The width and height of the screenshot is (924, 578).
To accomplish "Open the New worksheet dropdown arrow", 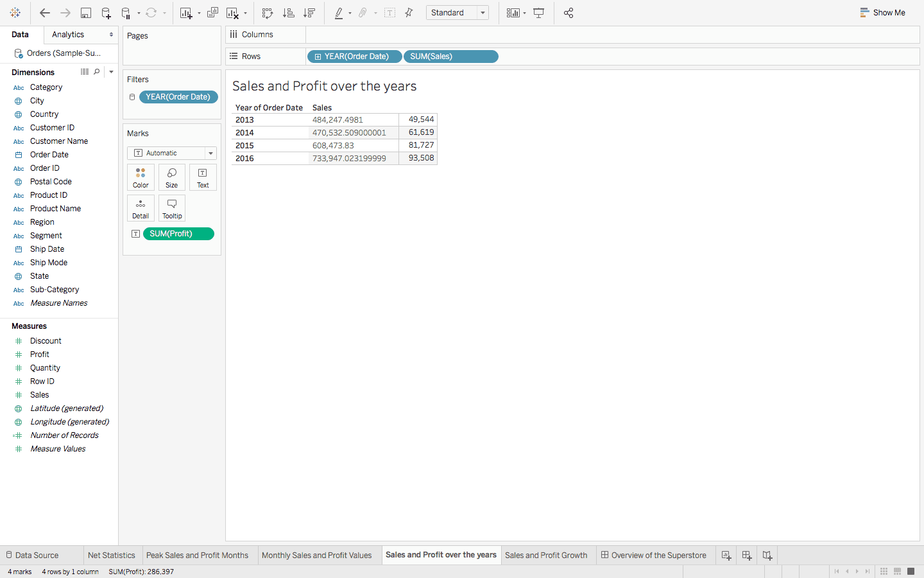I will [199, 13].
